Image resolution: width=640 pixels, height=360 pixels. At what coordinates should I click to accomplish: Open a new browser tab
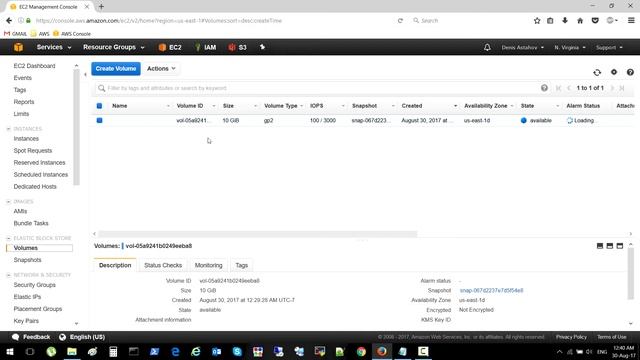pyautogui.click(x=101, y=7)
